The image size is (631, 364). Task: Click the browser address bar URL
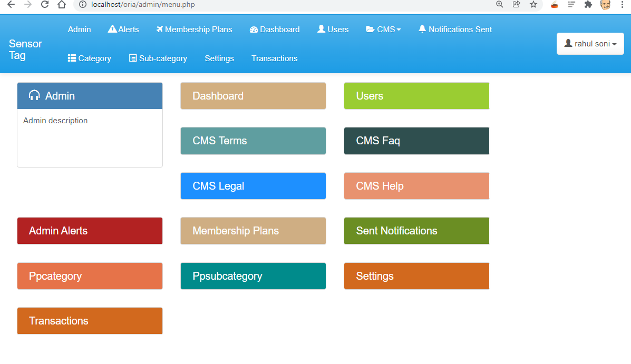coord(143,4)
